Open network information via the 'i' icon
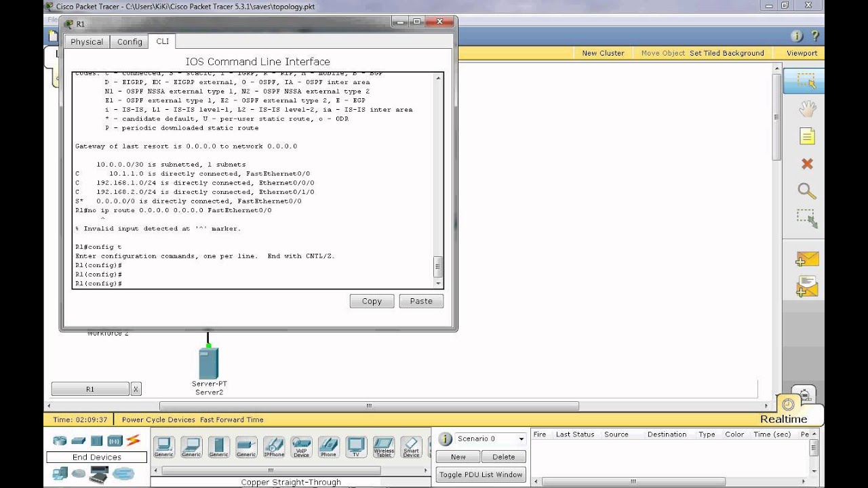868x488 pixels. coord(797,36)
